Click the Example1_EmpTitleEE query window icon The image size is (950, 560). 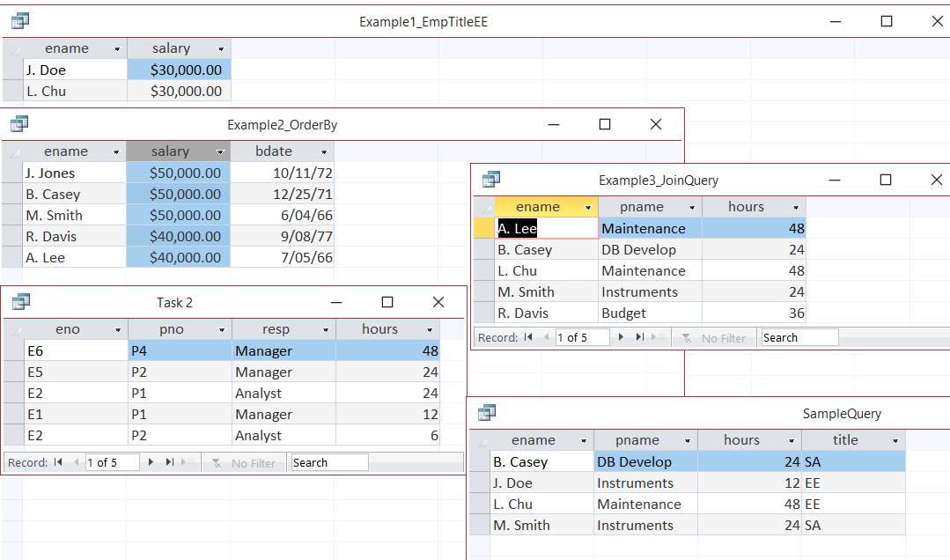click(19, 21)
